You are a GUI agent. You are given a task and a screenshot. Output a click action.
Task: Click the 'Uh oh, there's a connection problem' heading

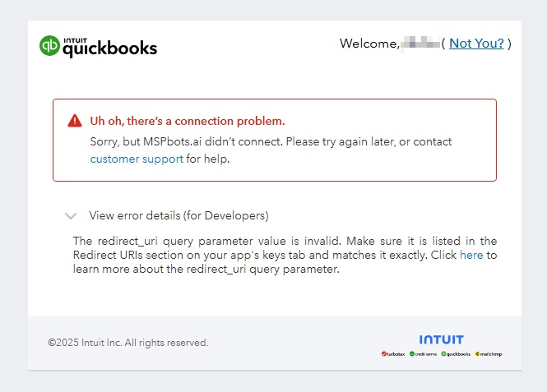tap(188, 121)
